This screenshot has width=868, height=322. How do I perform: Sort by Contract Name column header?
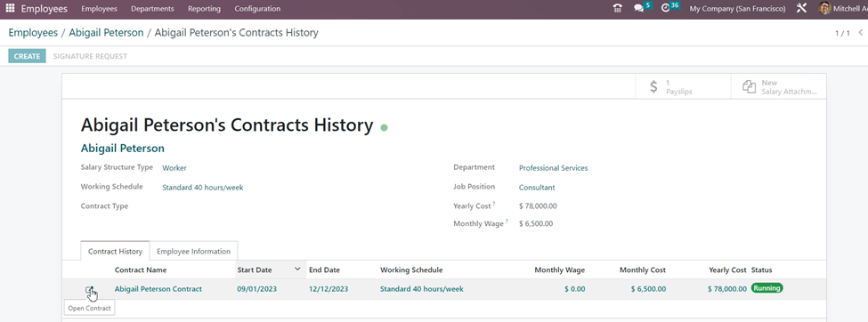(x=141, y=270)
